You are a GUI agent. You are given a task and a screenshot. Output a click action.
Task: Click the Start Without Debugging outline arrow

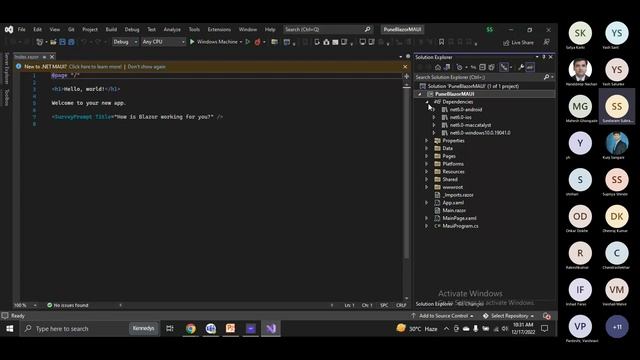[247, 42]
